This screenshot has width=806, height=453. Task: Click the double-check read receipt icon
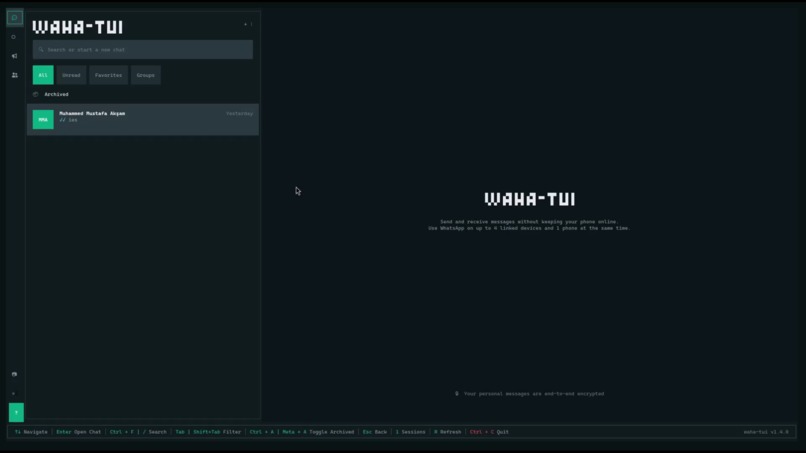point(62,120)
